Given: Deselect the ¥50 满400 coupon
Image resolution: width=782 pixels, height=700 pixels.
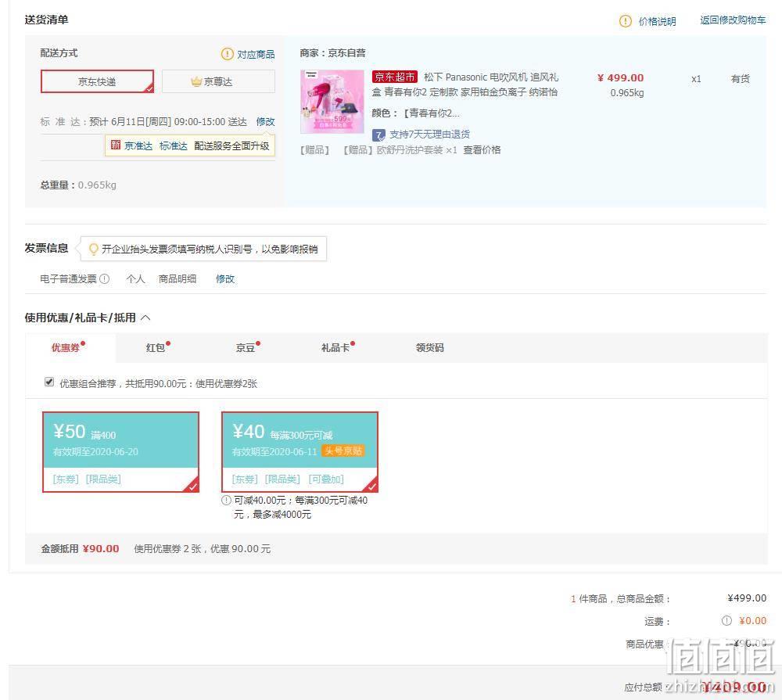Looking at the screenshot, I should [x=120, y=452].
